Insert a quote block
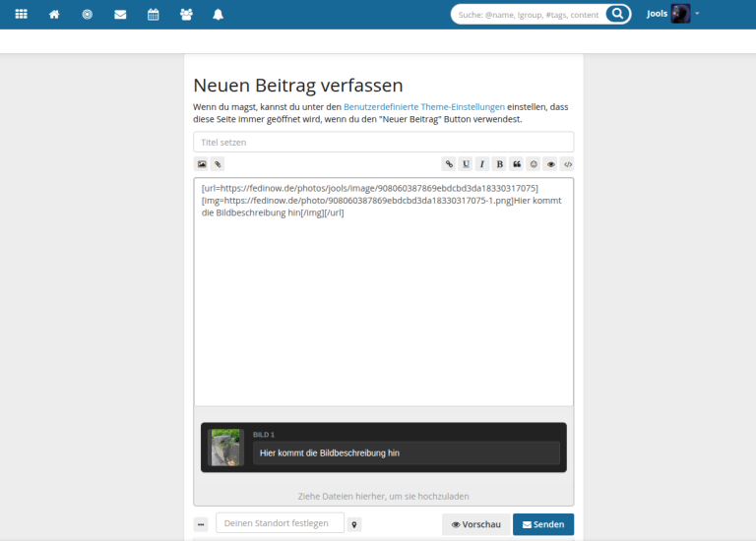Viewport: 756px width, 541px height. (x=517, y=164)
